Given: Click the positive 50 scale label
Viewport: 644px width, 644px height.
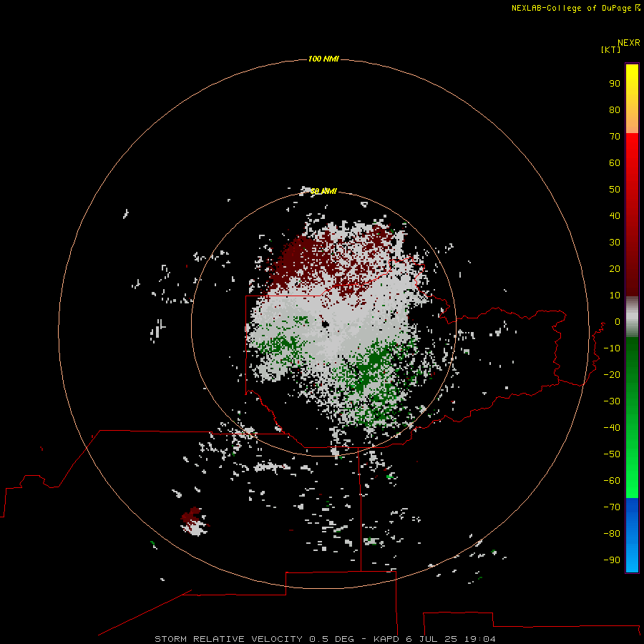Looking at the screenshot, I should point(615,190).
